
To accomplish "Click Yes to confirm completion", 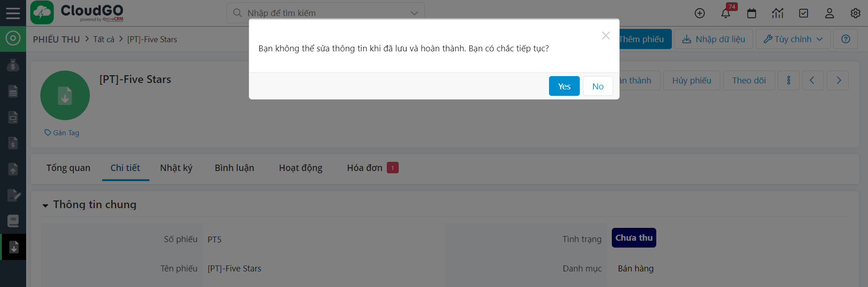I will click(564, 86).
